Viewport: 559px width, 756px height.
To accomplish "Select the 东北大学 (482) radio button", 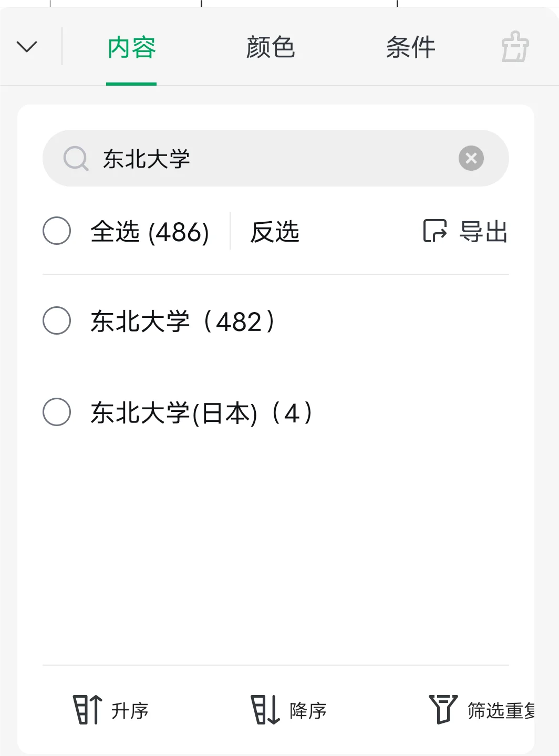I will click(57, 321).
